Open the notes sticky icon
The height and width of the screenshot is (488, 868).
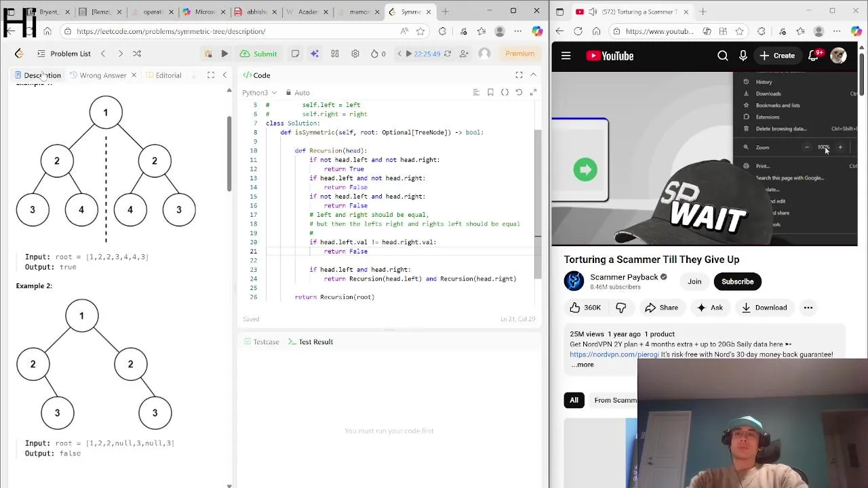[295, 54]
